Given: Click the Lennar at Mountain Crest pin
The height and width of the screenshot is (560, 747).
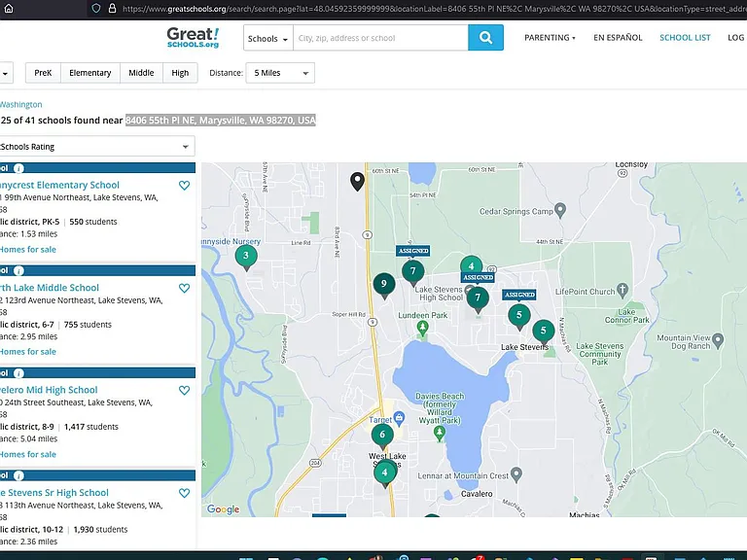Looking at the screenshot, I should point(516,474).
